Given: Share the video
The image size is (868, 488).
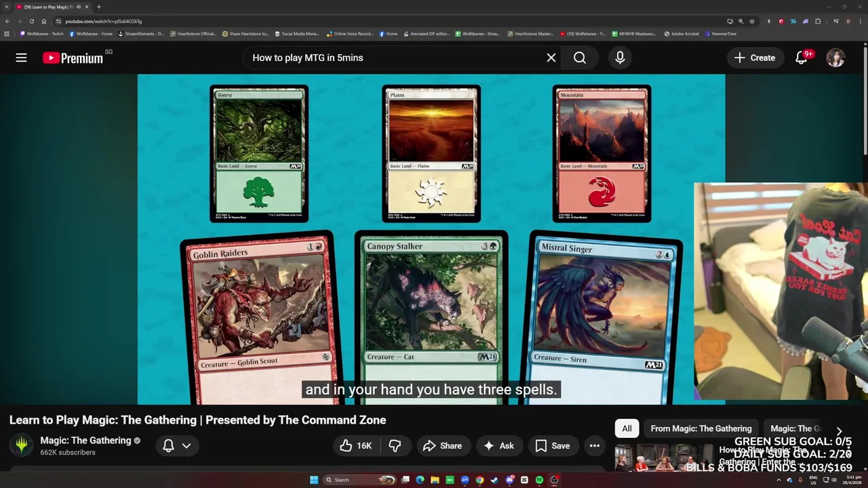Looking at the screenshot, I should tap(442, 445).
